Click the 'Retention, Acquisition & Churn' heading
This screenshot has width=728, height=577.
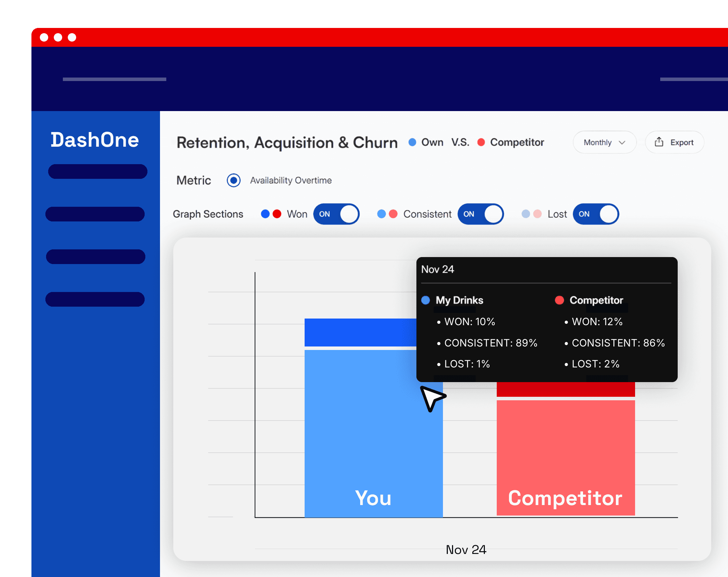(287, 143)
